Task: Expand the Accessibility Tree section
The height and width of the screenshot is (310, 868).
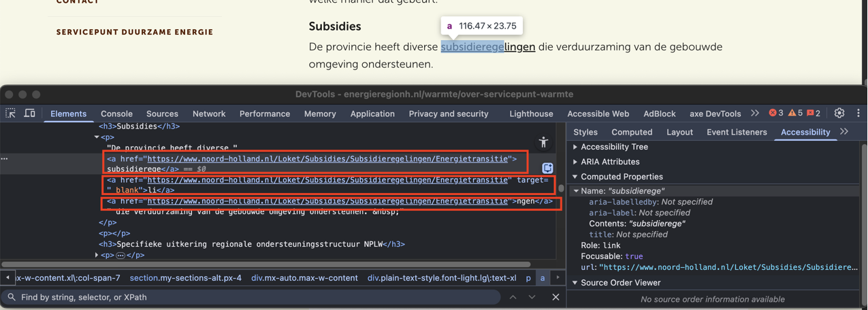Action: [x=575, y=147]
